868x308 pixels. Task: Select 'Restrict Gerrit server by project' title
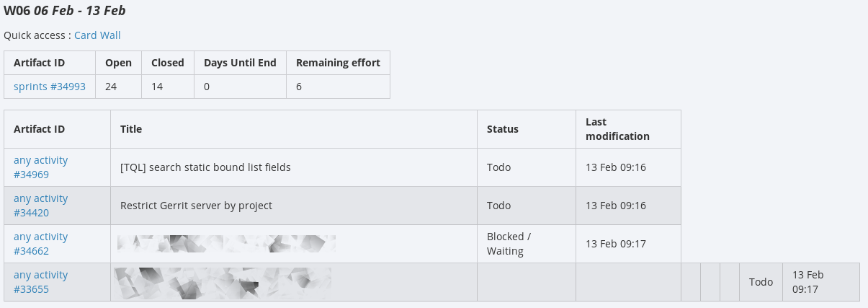pyautogui.click(x=196, y=206)
